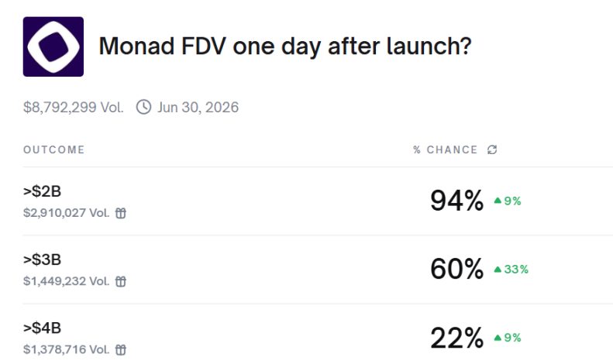Click the green up arrow beside 60%
Image resolution: width=613 pixels, height=364 pixels.
pos(498,270)
